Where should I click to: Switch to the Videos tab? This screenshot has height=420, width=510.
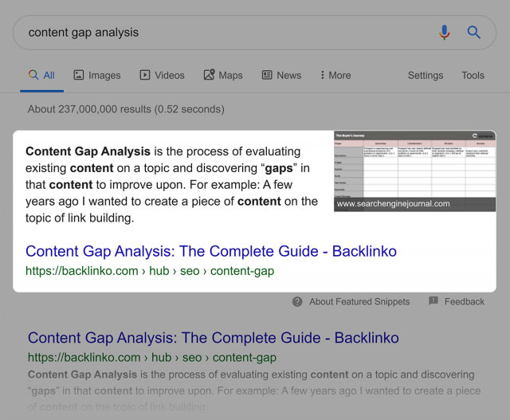tap(162, 76)
